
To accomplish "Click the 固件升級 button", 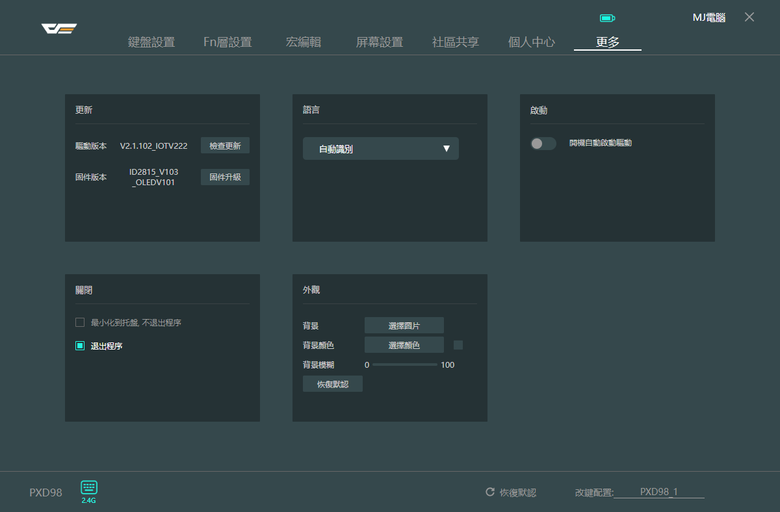I will (225, 177).
